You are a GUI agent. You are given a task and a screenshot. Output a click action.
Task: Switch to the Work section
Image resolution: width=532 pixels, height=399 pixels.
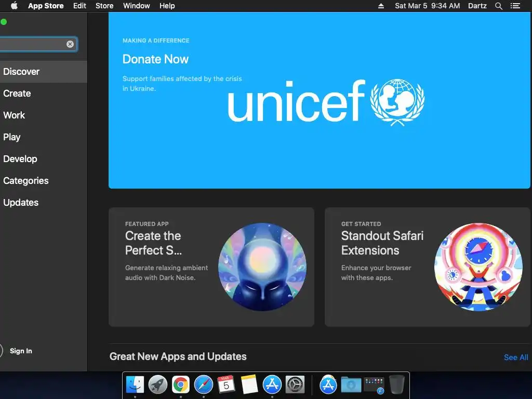(x=44, y=115)
